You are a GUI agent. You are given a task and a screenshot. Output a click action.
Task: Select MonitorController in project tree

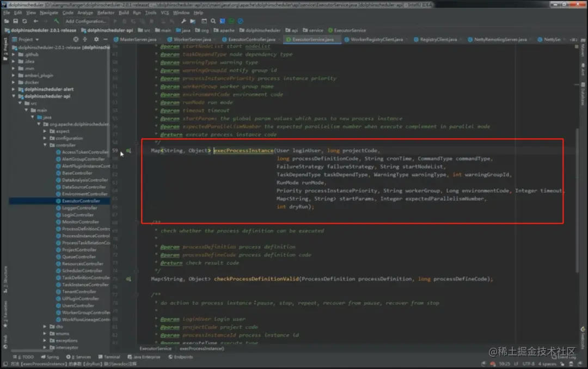[80, 222]
